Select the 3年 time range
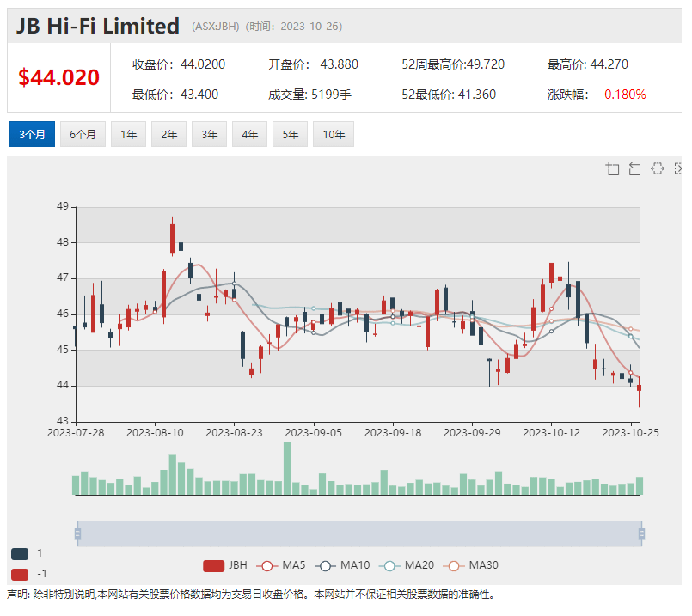Image resolution: width=692 pixels, height=616 pixels. 209,134
